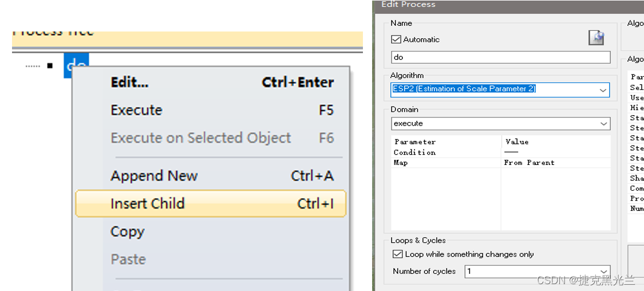Toggle 'Loop while something changes only' checkbox
Image resolution: width=644 pixels, height=291 pixels.
[397, 254]
